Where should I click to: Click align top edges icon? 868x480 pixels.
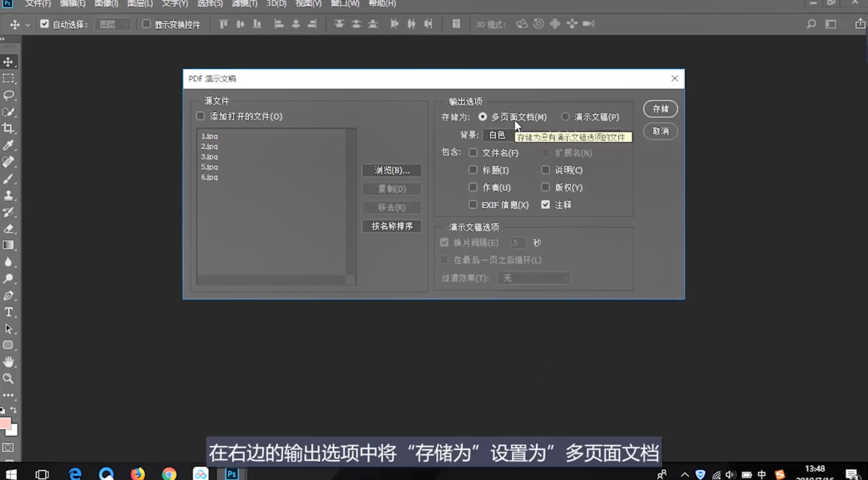pyautogui.click(x=223, y=24)
